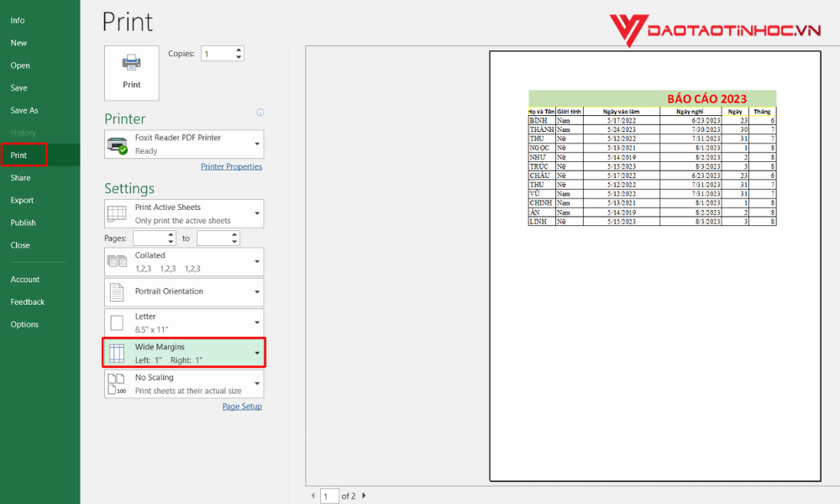Viewport: 840px width, 504px height.
Task: Click the next page preview arrow
Action: 362,496
